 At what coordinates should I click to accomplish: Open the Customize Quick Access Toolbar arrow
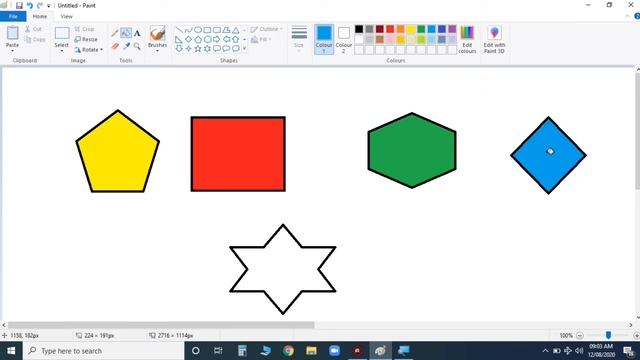click(x=49, y=6)
